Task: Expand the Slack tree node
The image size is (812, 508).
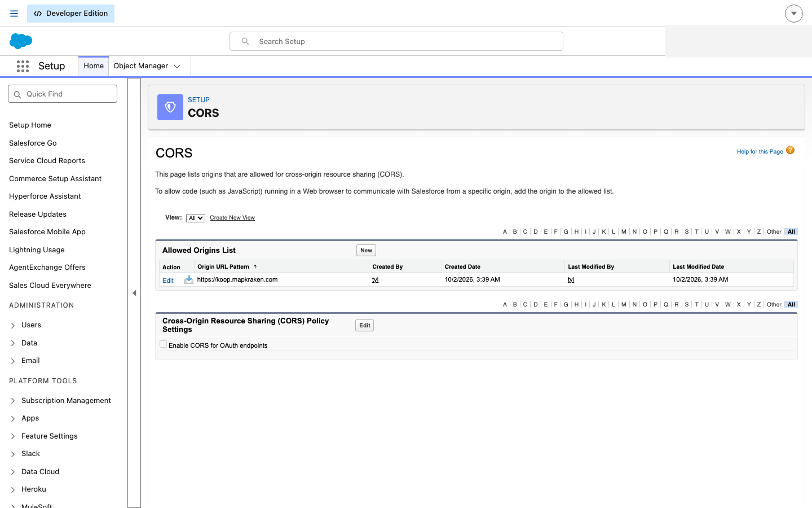Action: [13, 454]
